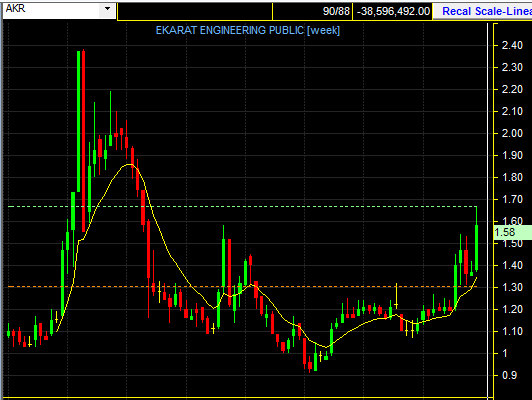Click the 2.40 price axis label
Screen dimensions: 532x400
(x=512, y=45)
